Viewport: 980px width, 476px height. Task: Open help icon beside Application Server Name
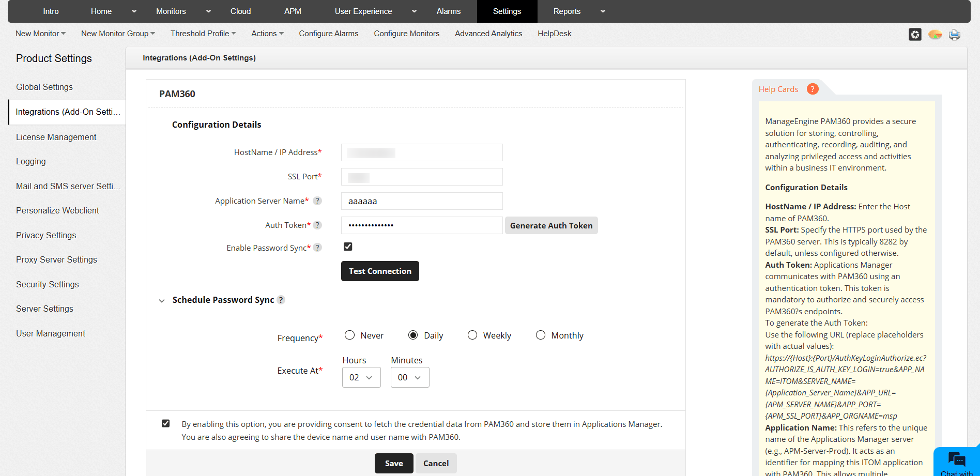point(317,201)
